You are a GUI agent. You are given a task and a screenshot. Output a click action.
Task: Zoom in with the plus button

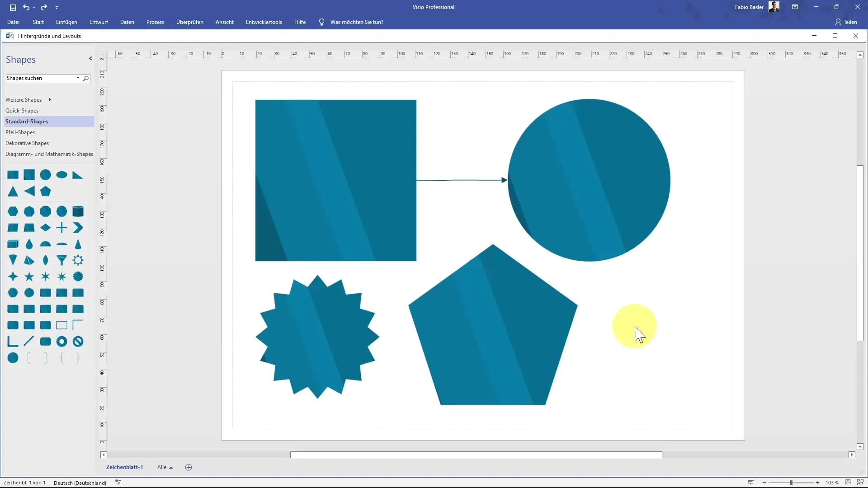[x=817, y=483]
